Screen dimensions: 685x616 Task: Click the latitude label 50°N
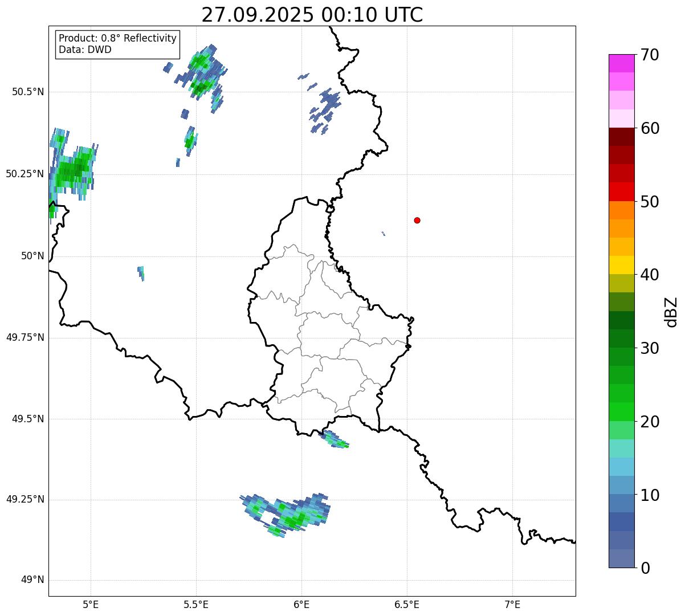click(x=32, y=256)
